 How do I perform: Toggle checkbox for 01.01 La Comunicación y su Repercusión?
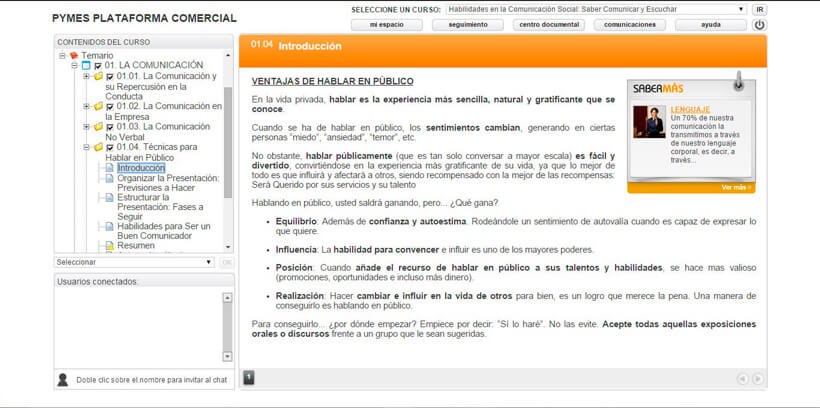[110, 77]
